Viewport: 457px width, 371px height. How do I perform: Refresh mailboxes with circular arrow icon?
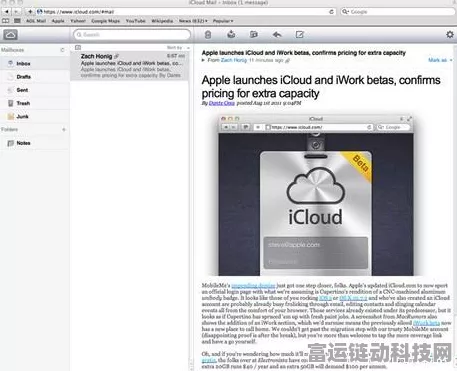tap(62, 50)
